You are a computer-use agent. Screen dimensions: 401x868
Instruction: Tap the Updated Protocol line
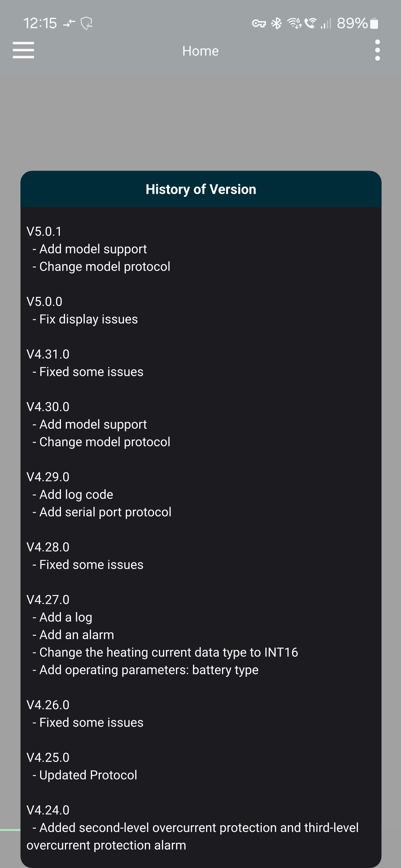(88, 775)
